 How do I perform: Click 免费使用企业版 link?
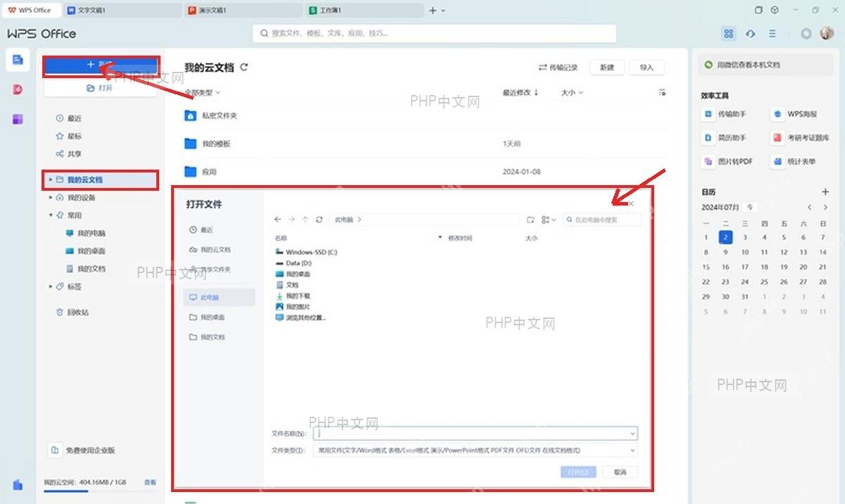click(82, 450)
